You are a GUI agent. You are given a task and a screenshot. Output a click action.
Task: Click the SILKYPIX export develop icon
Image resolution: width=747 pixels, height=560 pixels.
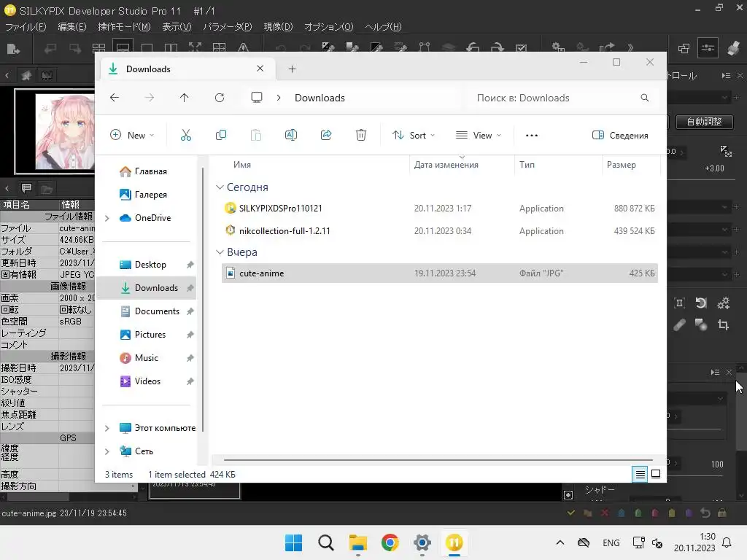13,49
